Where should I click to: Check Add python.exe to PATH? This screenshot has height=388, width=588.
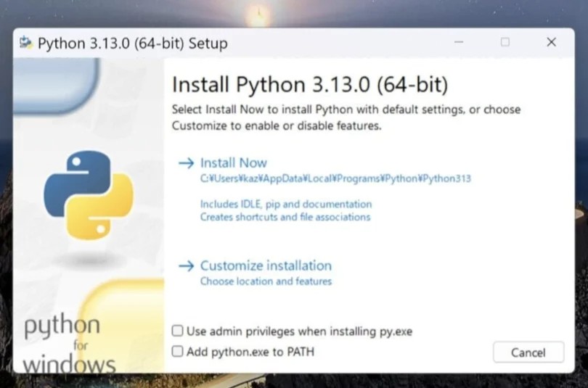click(x=177, y=351)
